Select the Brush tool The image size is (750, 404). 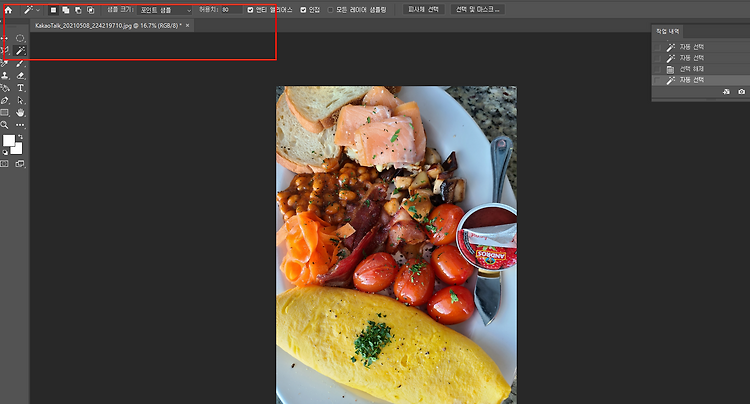(x=20, y=63)
